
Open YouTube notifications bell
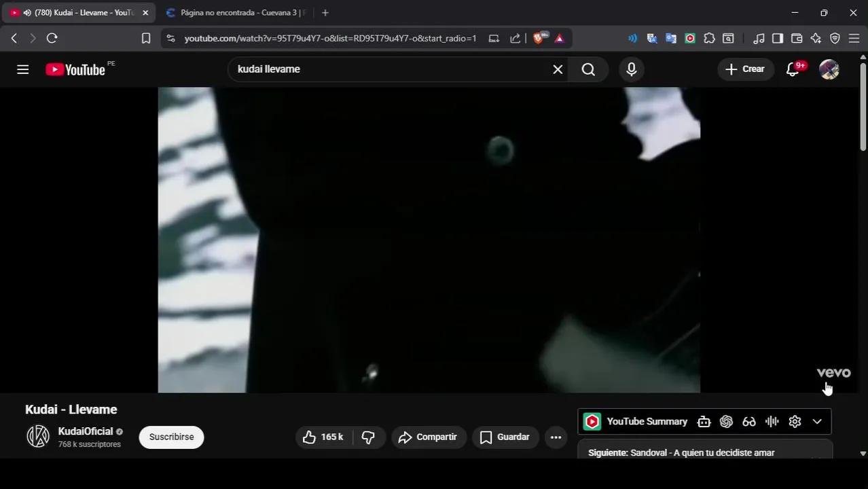pyautogui.click(x=793, y=69)
